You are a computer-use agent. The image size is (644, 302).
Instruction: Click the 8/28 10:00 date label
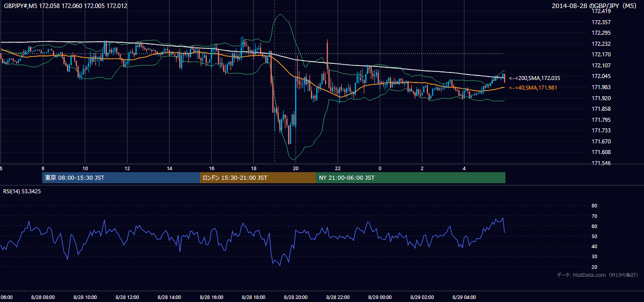coord(85,297)
